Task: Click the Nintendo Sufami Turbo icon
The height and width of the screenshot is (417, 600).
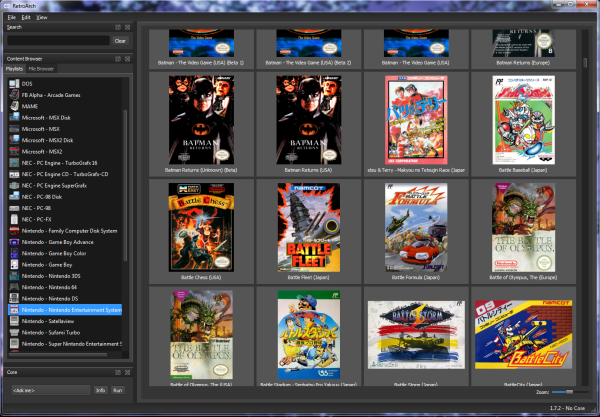Action: tap(14, 332)
